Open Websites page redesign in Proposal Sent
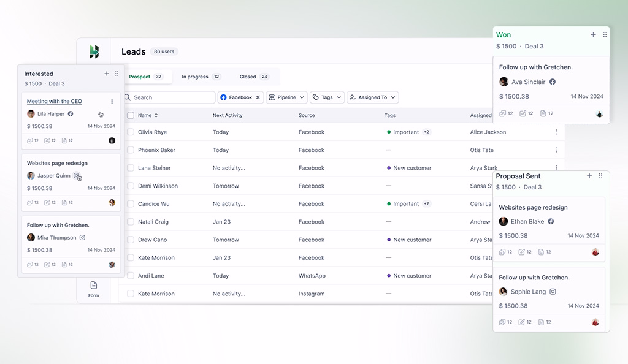Viewport: 628px width, 364px height. click(533, 207)
